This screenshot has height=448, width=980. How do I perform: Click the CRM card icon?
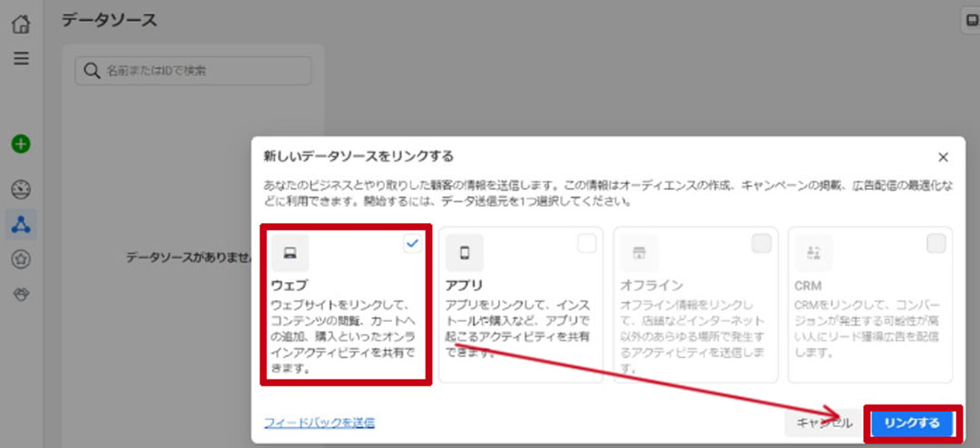click(813, 253)
